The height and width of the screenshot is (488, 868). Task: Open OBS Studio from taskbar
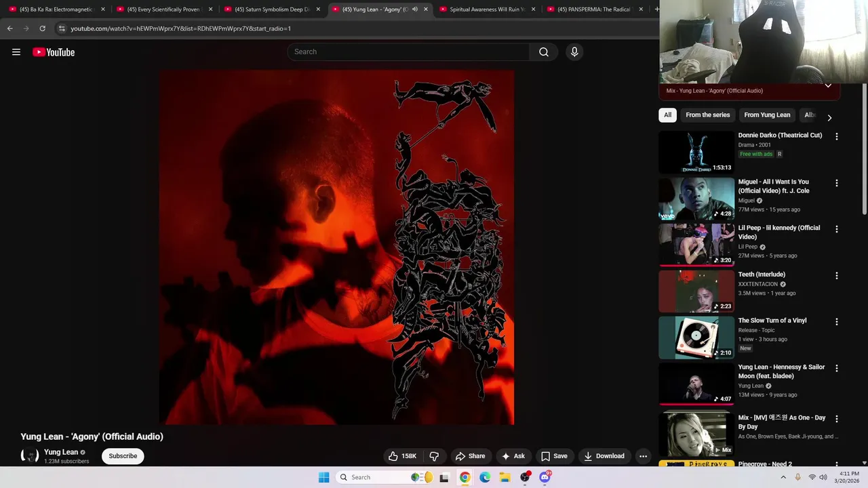coord(525,477)
